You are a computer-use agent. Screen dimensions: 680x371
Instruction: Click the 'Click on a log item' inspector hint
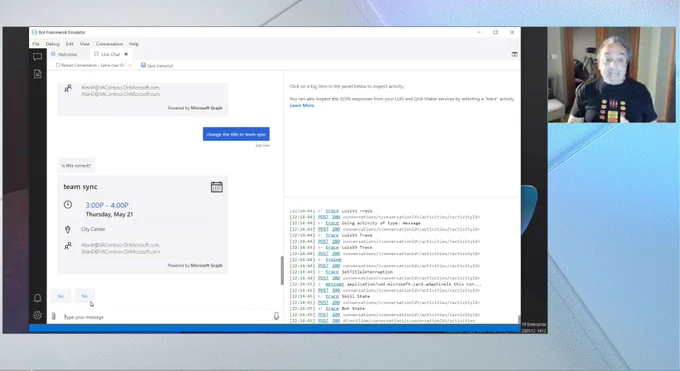click(x=347, y=86)
